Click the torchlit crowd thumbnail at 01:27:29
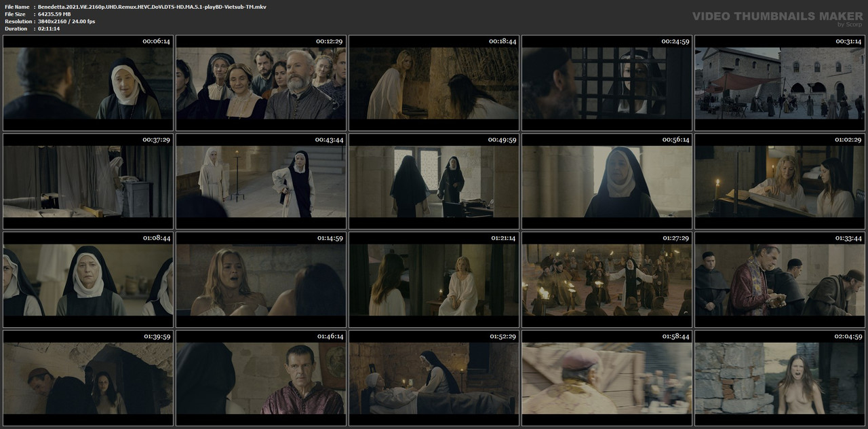868x429 pixels. [607, 280]
